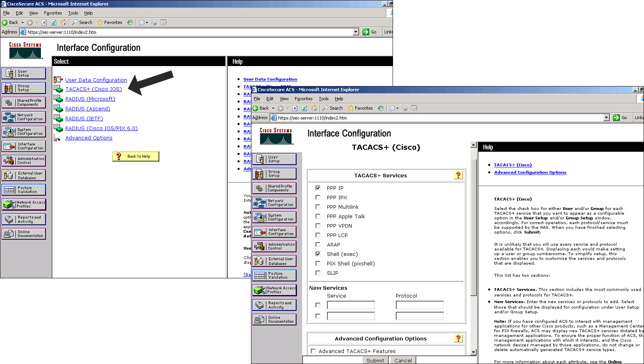
Task: Open Online Documentation in back window sidebar
Action: [24, 234]
